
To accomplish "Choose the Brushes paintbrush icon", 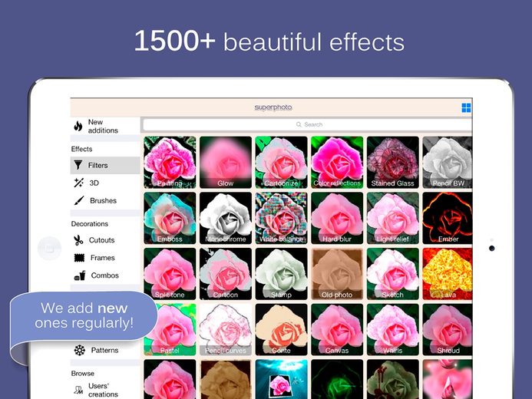I will click(79, 200).
